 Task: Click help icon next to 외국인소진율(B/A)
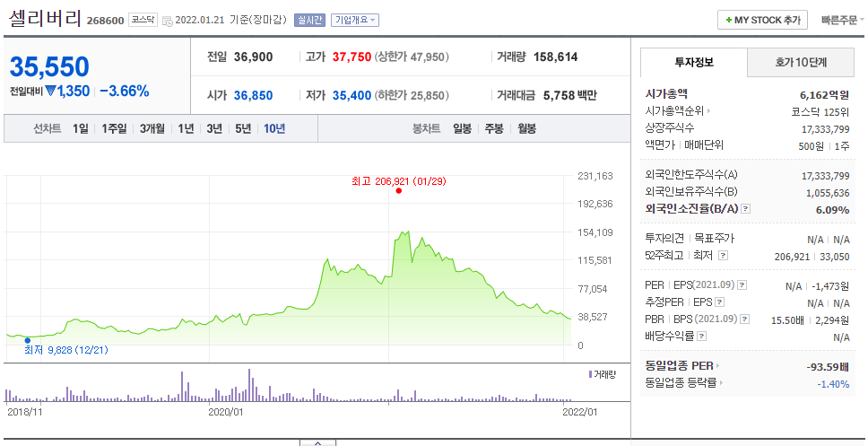(746, 209)
